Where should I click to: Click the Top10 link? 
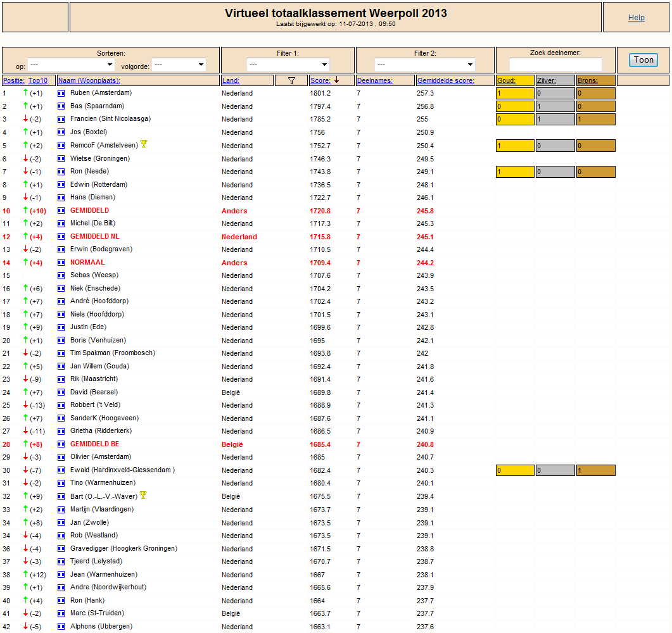pos(38,80)
